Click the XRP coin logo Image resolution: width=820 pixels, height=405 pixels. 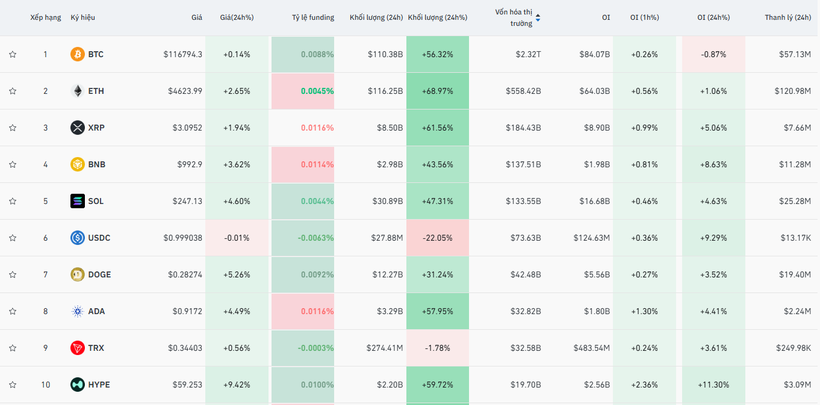tap(77, 128)
